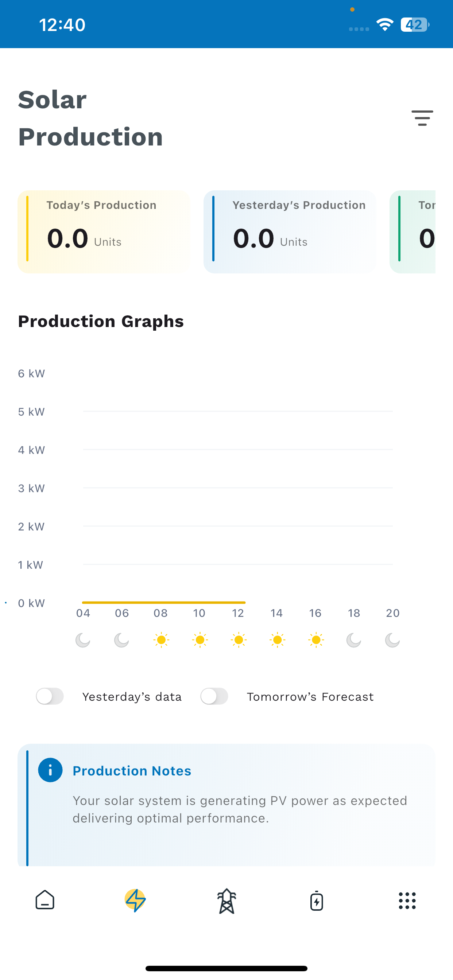Screen dimensions: 453x980
Task: Select the solar lightning bolt tab
Action: click(136, 901)
